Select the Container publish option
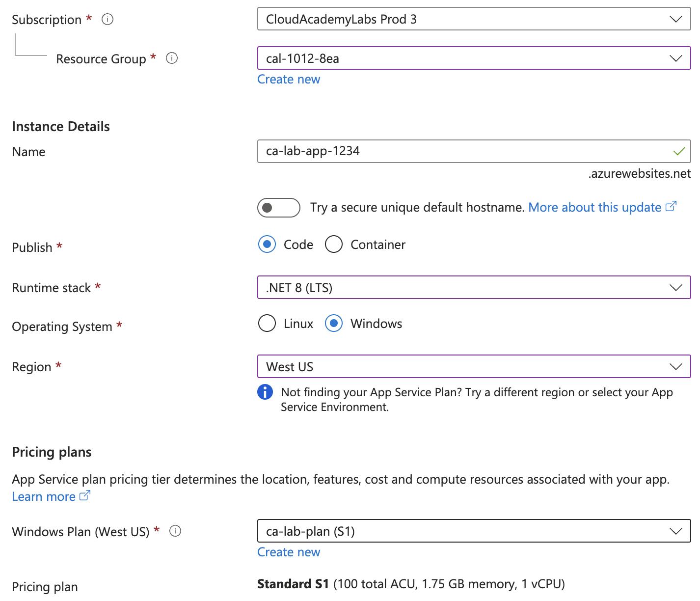Viewport: 700px width, 601px height. (x=334, y=244)
